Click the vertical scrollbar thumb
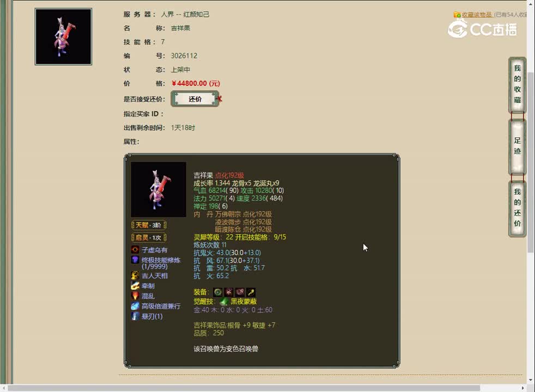 click(x=531, y=162)
